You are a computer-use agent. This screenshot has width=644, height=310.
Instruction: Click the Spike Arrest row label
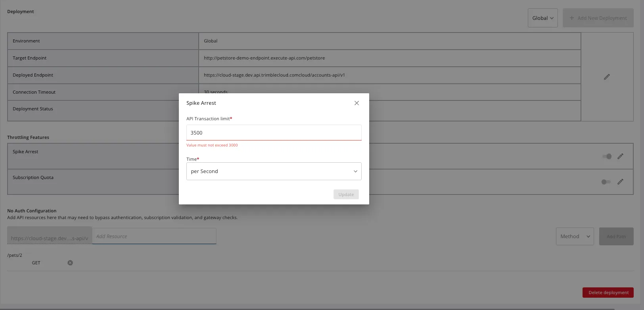[25, 152]
